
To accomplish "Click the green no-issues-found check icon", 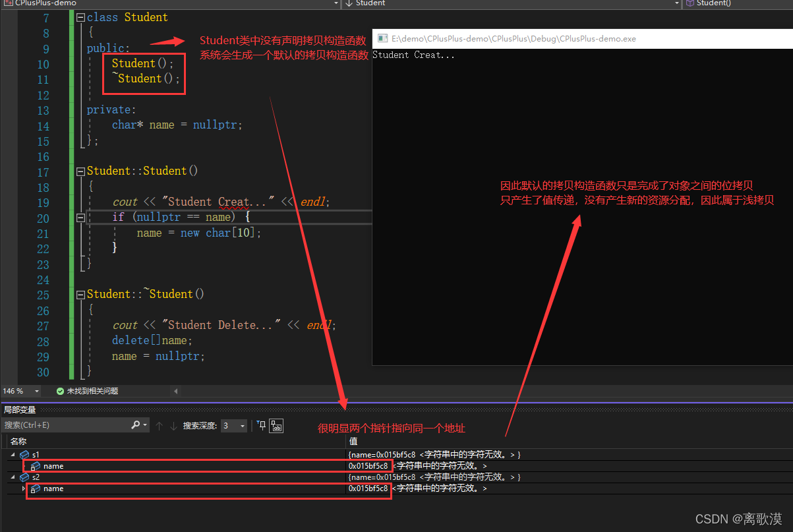I will pos(60,391).
